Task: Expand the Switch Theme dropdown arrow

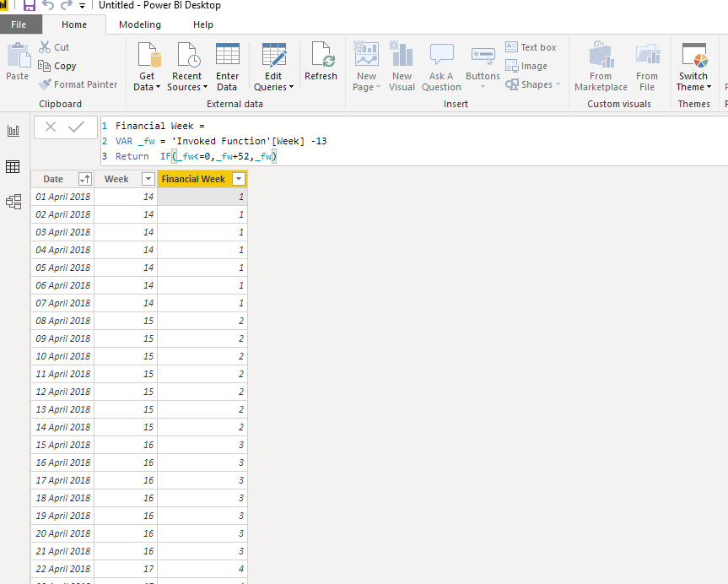Action: (x=709, y=87)
